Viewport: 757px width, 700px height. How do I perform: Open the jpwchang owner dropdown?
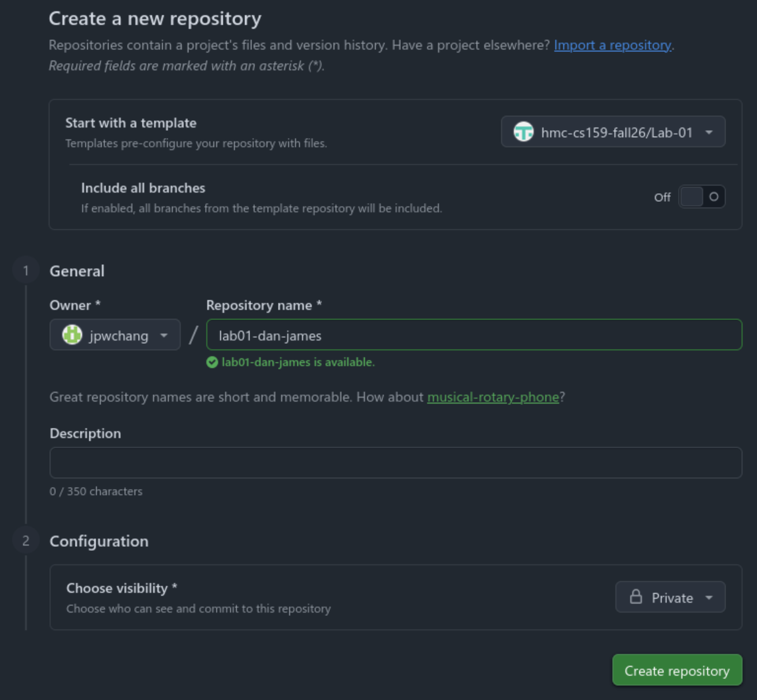click(115, 335)
